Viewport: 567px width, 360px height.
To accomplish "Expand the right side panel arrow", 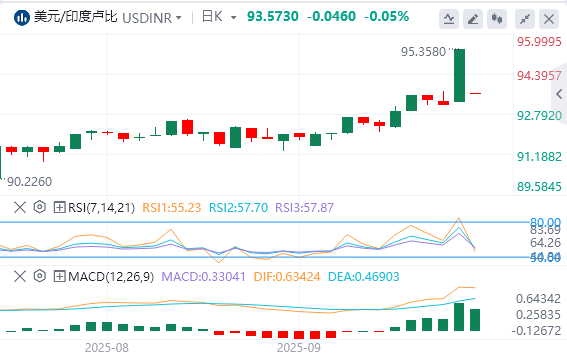I will (559, 94).
